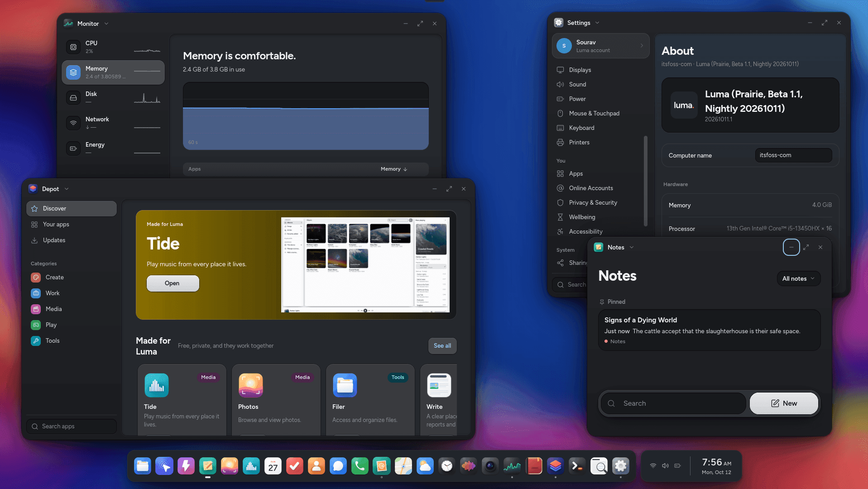Select the Media category in Depot
The height and width of the screenshot is (489, 868).
pyautogui.click(x=72, y=309)
